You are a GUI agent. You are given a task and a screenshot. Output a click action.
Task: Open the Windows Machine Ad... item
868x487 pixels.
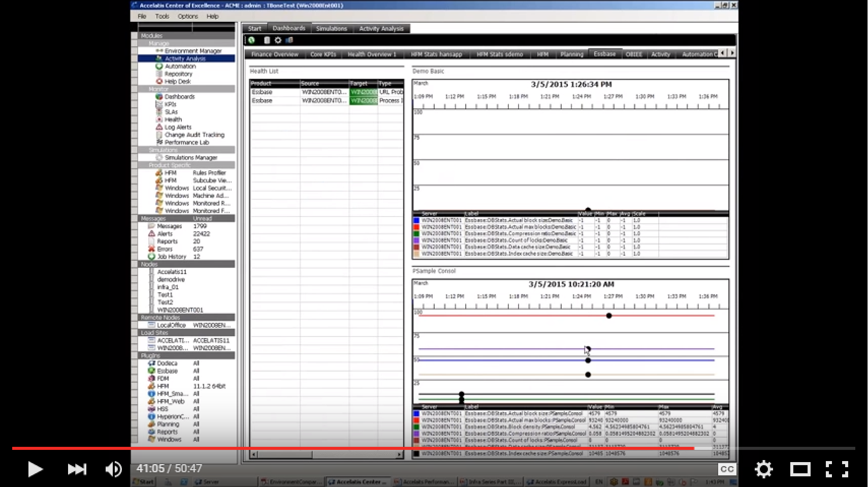point(193,196)
